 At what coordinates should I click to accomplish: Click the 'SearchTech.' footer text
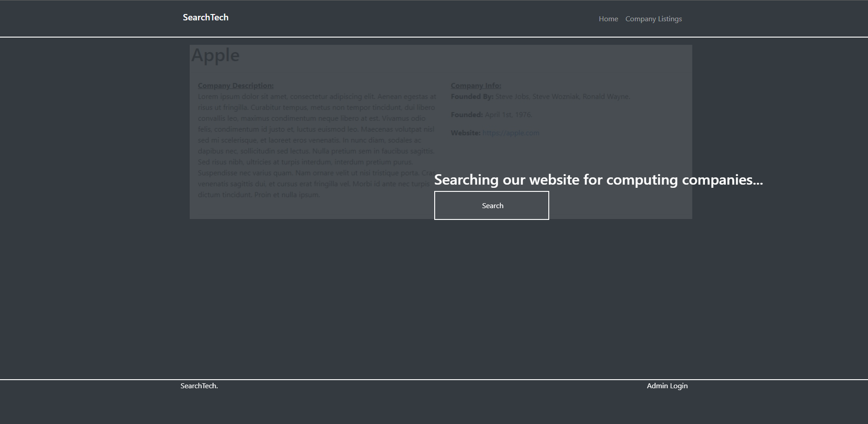199,386
